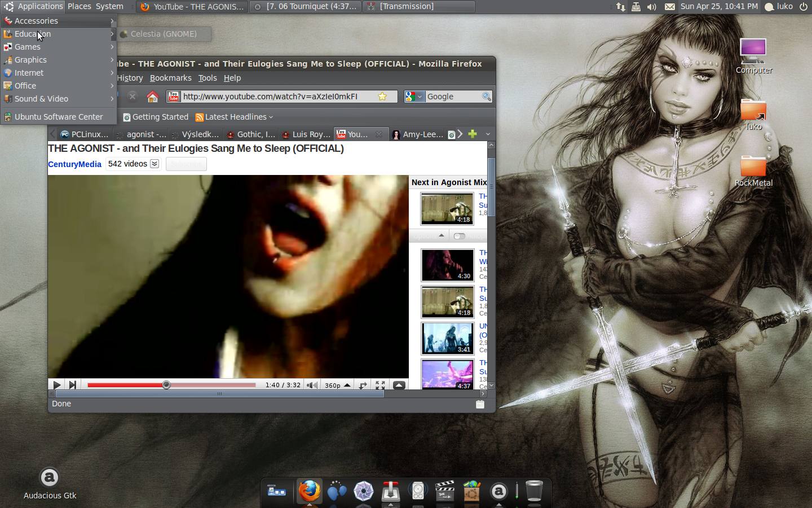Open the 360p quality selector

coord(338,385)
